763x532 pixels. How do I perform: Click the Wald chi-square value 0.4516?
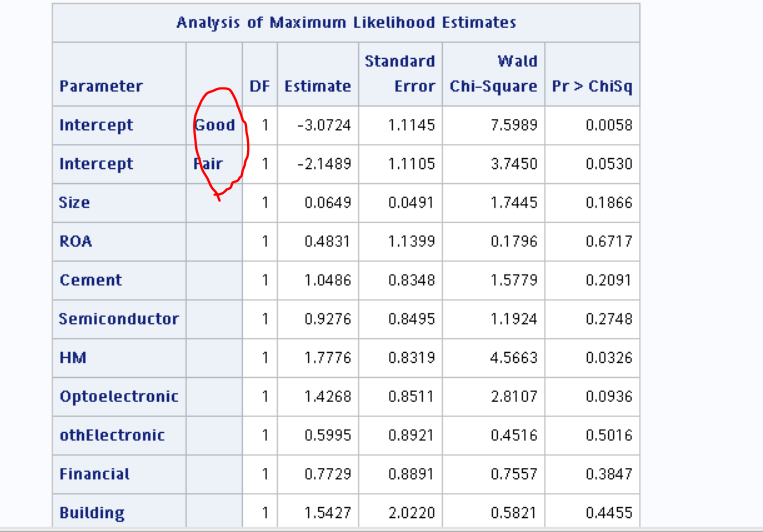(x=514, y=435)
